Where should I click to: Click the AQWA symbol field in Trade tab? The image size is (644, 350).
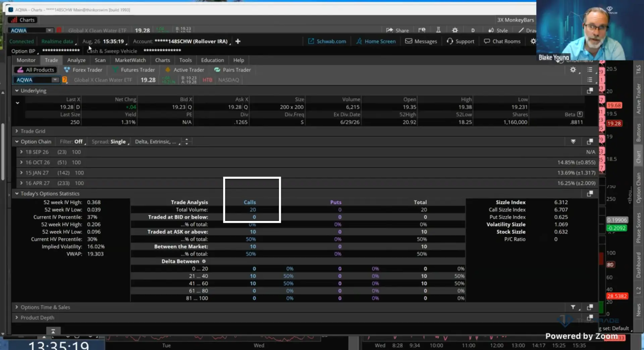pos(33,80)
